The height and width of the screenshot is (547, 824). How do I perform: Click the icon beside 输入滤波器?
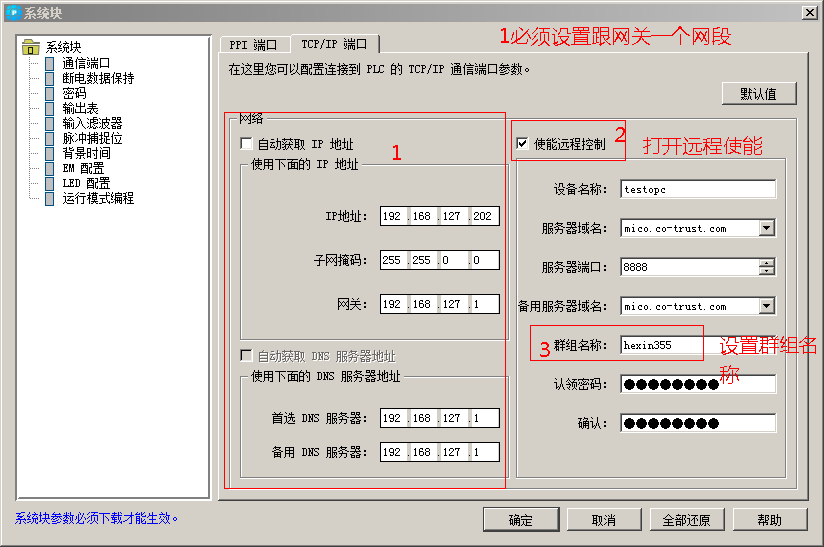(49, 123)
